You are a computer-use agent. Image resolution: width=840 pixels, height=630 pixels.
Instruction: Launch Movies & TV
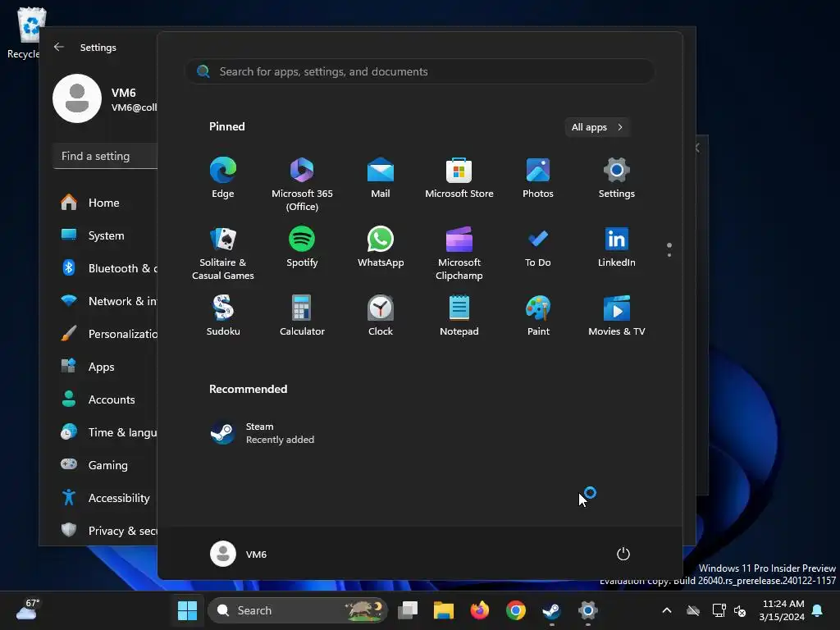tap(617, 316)
